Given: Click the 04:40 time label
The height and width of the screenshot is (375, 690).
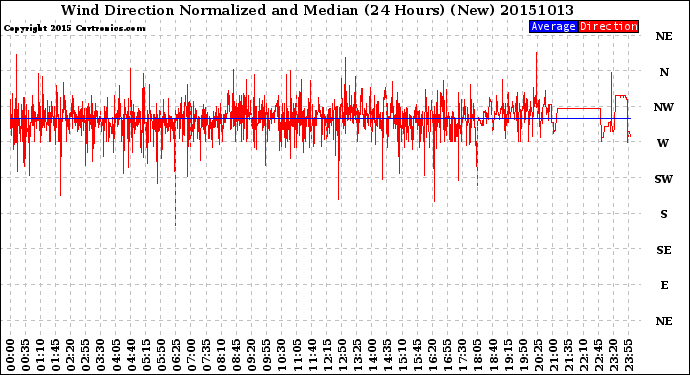Looking at the screenshot, I should coord(131,355).
